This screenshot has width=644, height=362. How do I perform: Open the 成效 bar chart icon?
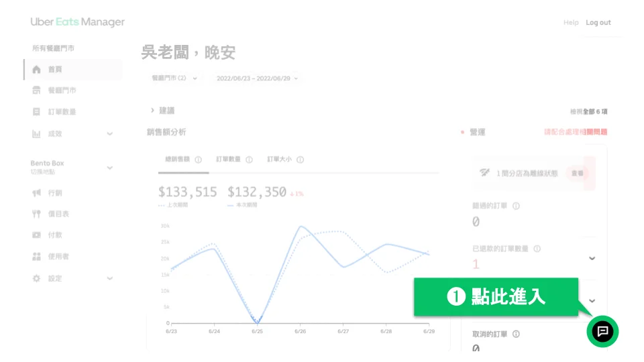[37, 134]
